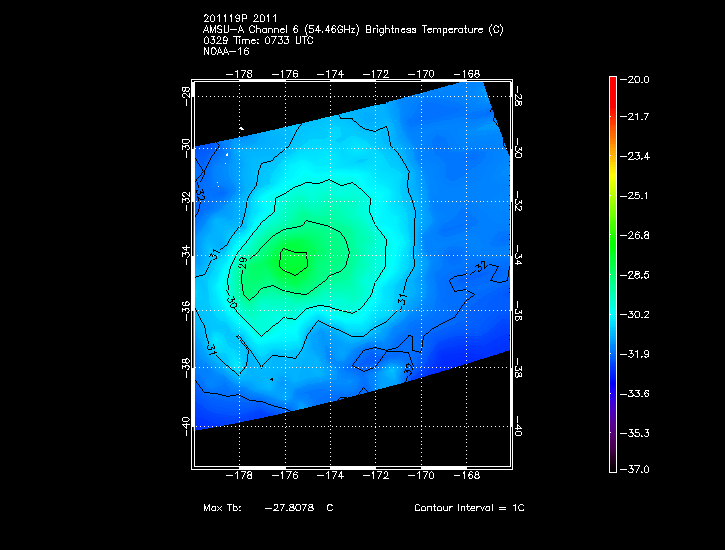The width and height of the screenshot is (725, 550).
Task: Click the '201119P 2011' storm title
Action: tap(240, 19)
